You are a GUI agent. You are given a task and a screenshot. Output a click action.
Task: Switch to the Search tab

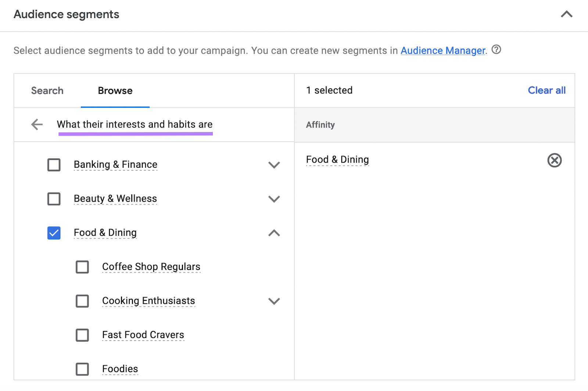(47, 90)
